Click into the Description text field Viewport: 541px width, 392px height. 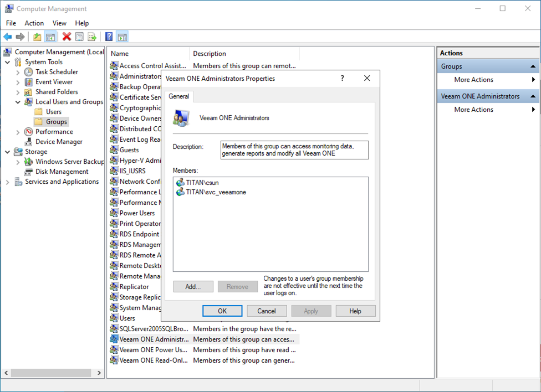click(x=294, y=150)
